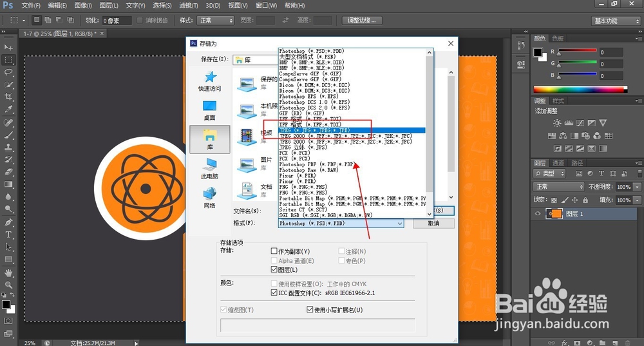Select the Eraser tool

[x=8, y=172]
